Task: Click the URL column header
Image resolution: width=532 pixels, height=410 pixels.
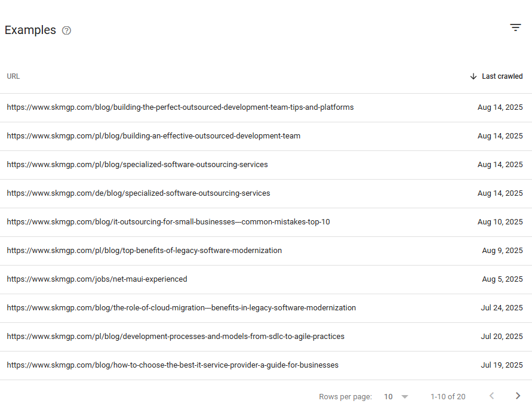Action: pyautogui.click(x=13, y=76)
